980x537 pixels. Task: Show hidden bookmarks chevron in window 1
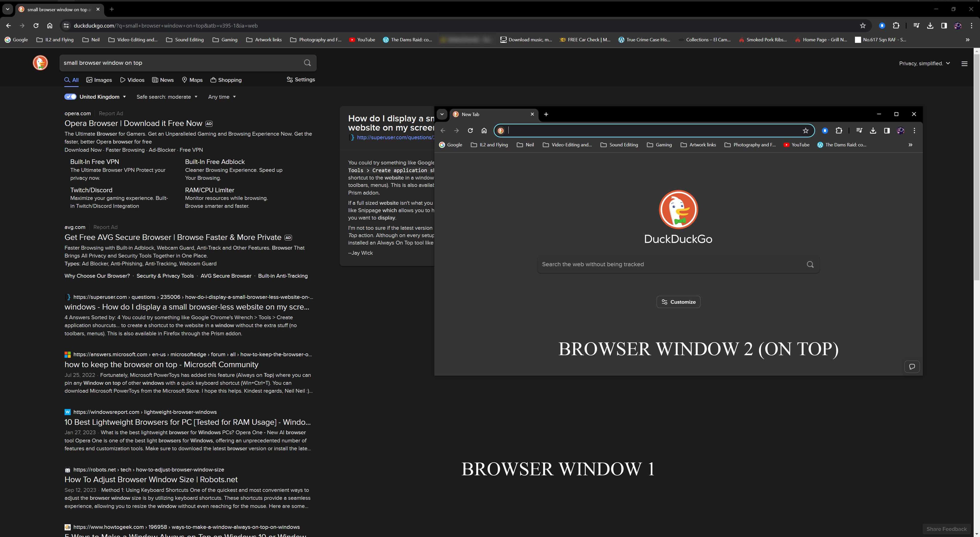tap(967, 40)
